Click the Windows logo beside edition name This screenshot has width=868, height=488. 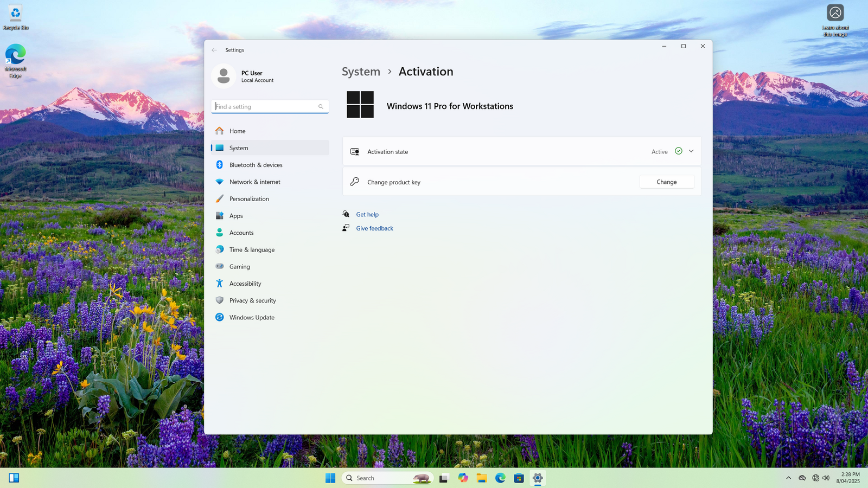click(x=360, y=105)
